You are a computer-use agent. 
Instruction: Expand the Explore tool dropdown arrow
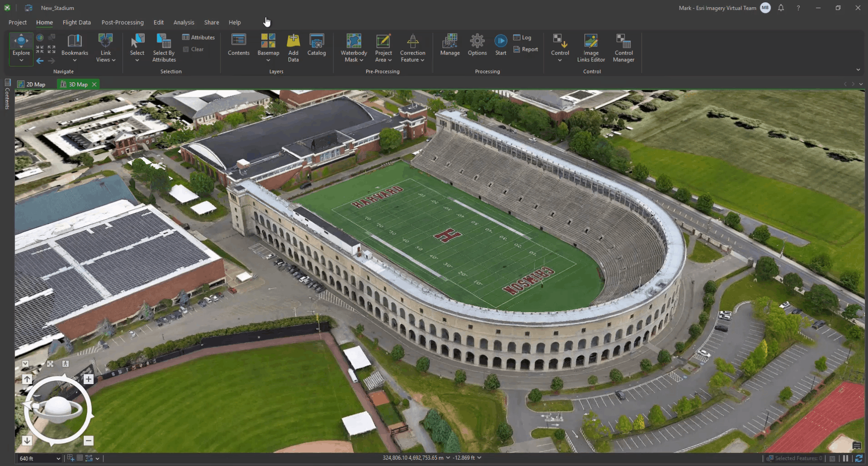click(x=21, y=61)
